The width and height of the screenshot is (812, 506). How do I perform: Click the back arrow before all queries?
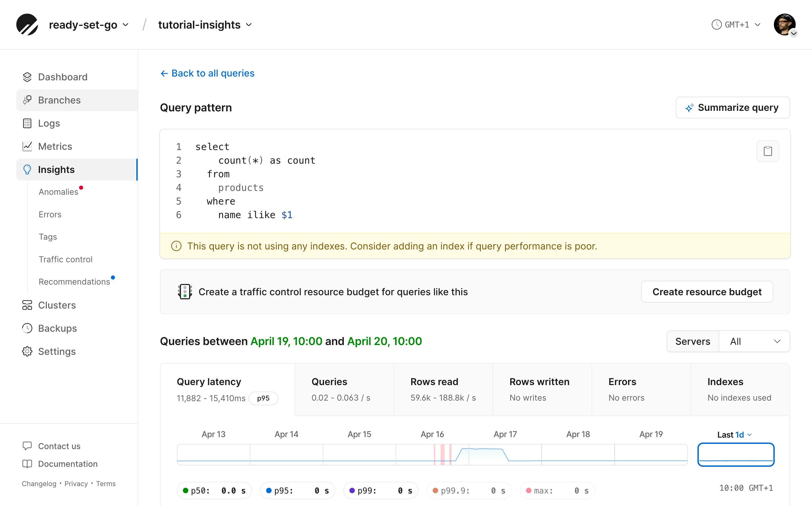pyautogui.click(x=164, y=73)
